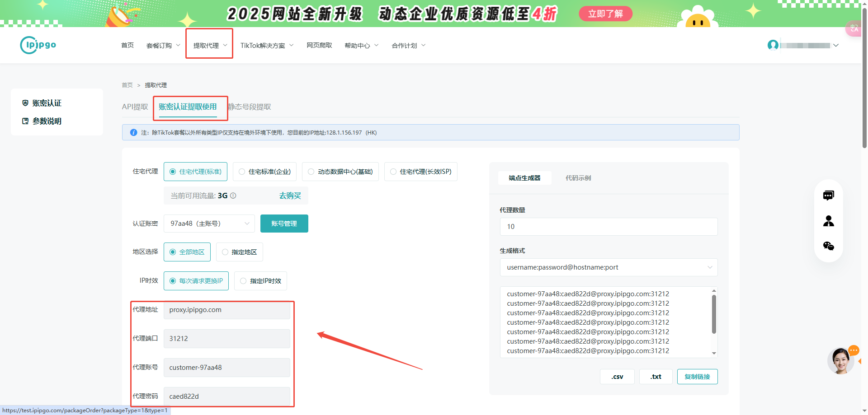This screenshot has height=415, width=868.
Task: Click the translate icon near the banner
Action: (x=854, y=28)
